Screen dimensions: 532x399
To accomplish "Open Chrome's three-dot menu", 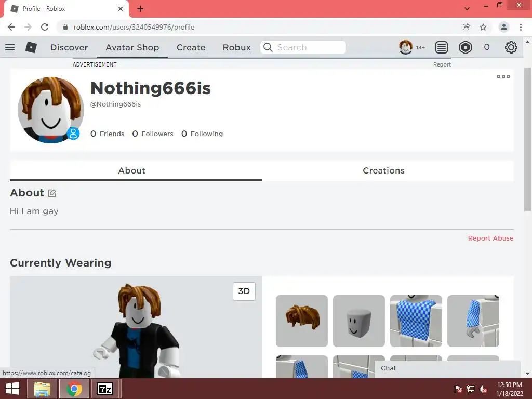I will point(521,27).
